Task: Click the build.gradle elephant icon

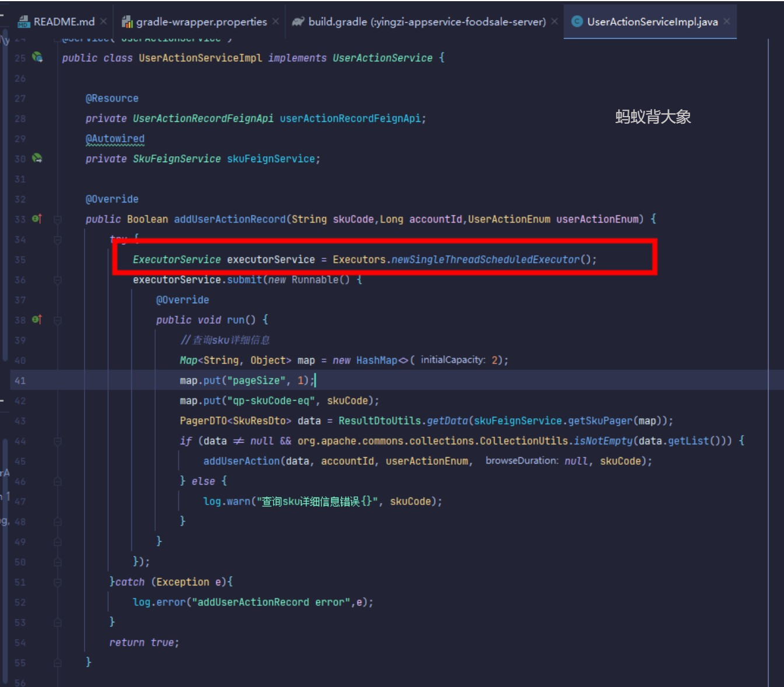Action: click(298, 22)
